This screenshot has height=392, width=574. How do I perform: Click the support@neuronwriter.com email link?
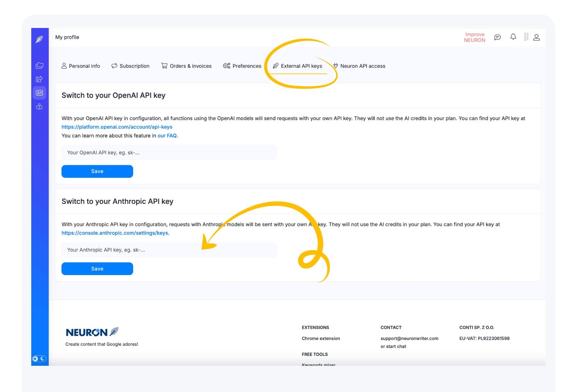[409, 338]
